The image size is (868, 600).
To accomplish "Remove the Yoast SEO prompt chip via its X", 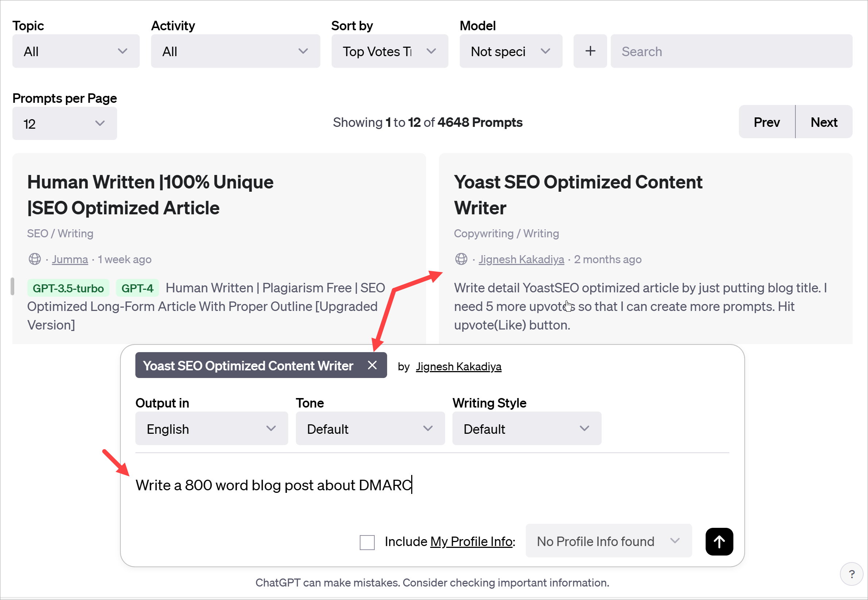I will point(372,365).
